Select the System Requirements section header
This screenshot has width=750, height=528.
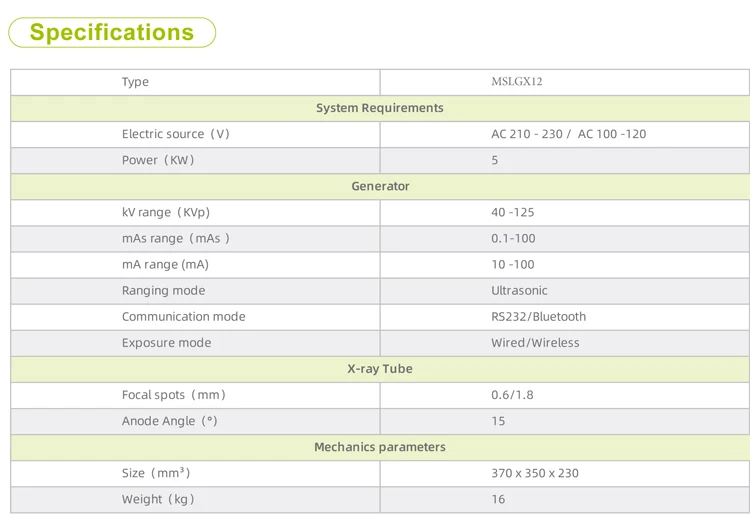379,108
